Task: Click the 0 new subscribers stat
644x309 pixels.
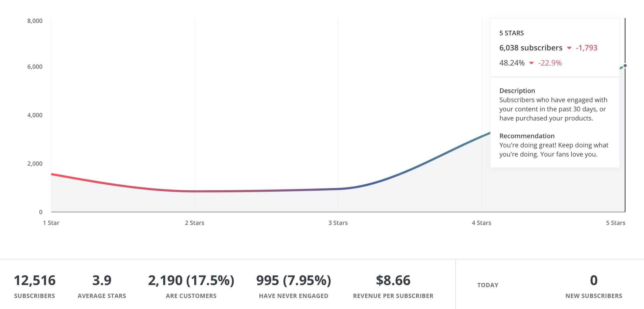Action: 594,280
